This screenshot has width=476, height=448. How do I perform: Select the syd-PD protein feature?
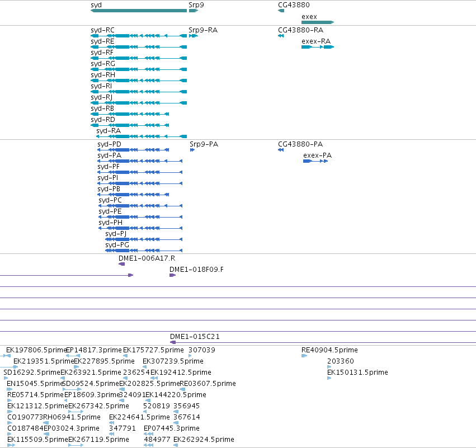pos(133,150)
